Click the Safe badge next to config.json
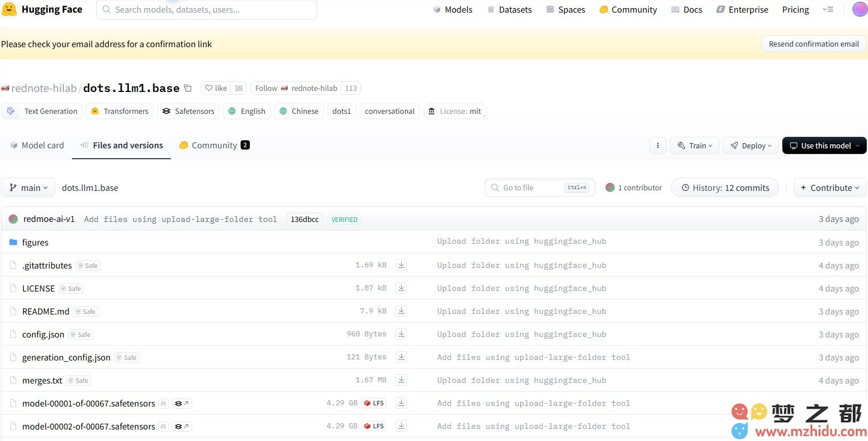868x441 pixels. pos(81,335)
